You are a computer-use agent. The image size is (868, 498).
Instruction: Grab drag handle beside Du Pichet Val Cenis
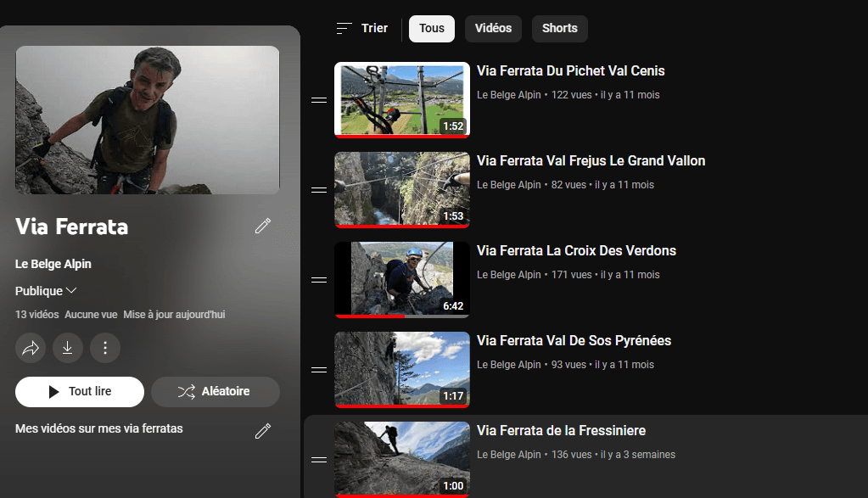click(x=319, y=100)
